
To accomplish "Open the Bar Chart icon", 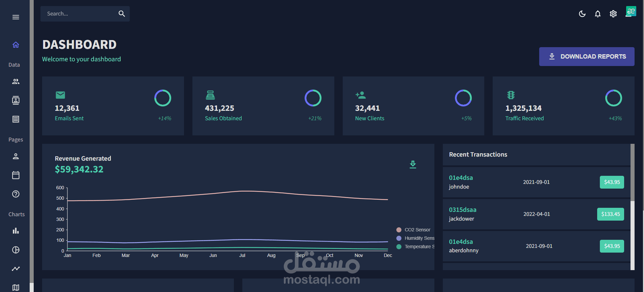I will (16, 231).
